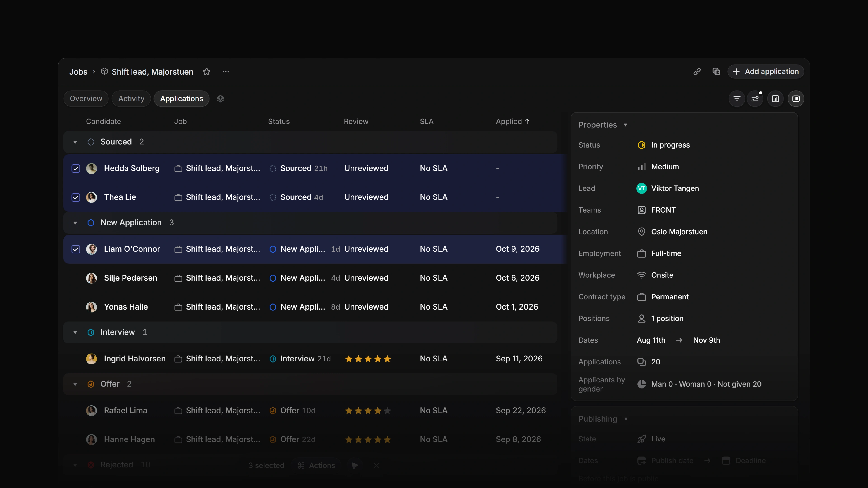868x488 pixels.
Task: Switch to the Overview tab
Action: pyautogui.click(x=86, y=99)
